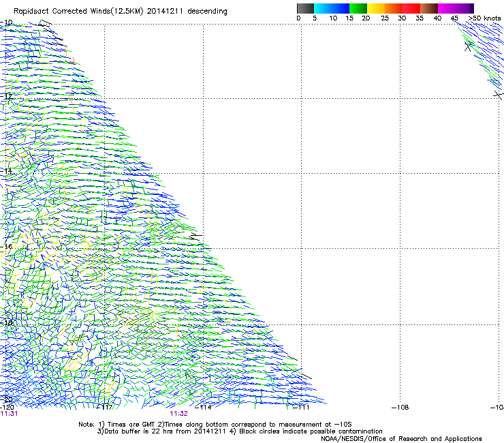Click the brown 35–40 knots legend segment

click(429, 8)
